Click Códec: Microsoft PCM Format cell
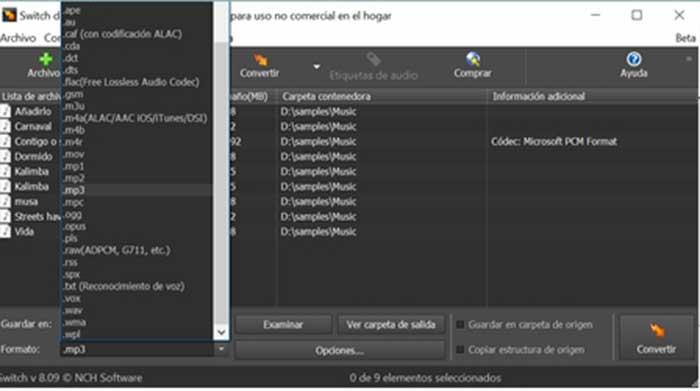Screen dimensions: 700x391 [x=554, y=141]
